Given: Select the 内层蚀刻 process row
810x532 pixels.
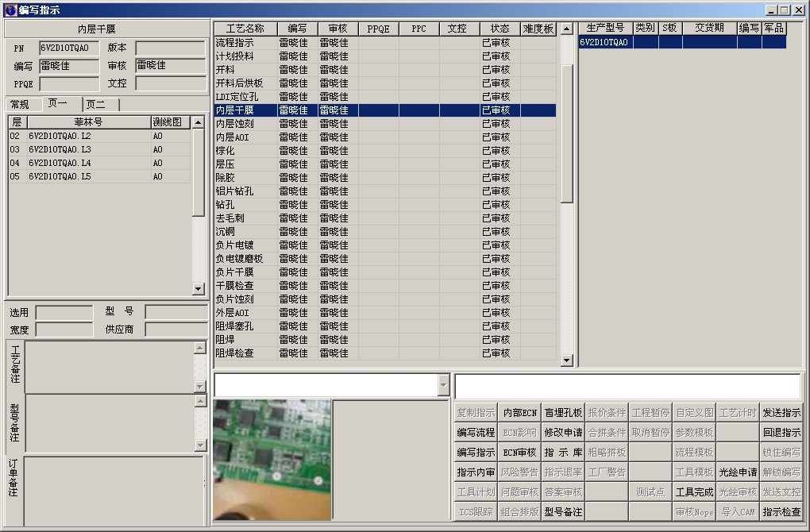Looking at the screenshot, I should [x=385, y=123].
